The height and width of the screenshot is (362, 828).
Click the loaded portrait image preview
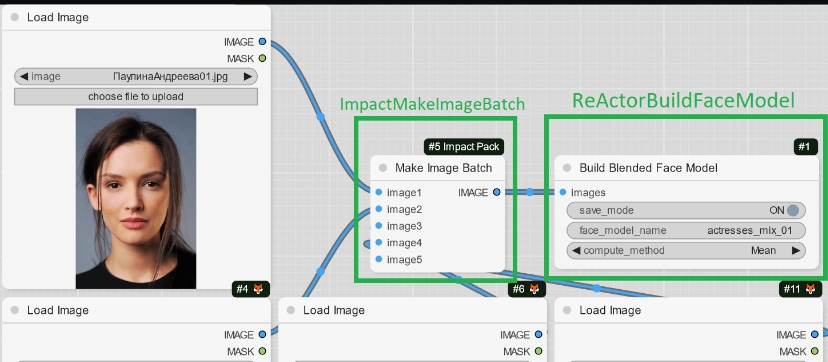[x=136, y=198]
